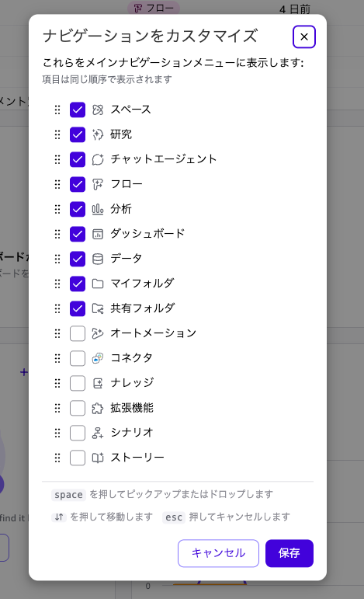This screenshot has height=599, width=364.
Task: Click the スペース label text
Action: tap(131, 110)
